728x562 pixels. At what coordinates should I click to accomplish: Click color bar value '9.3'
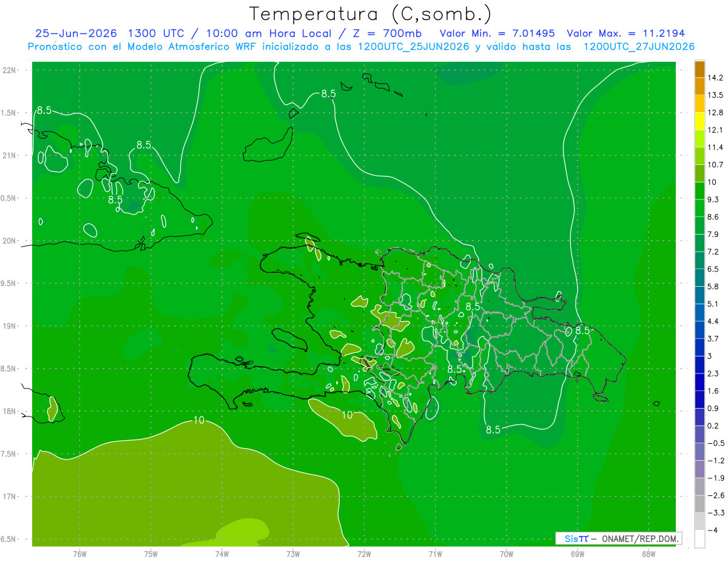[x=713, y=199]
